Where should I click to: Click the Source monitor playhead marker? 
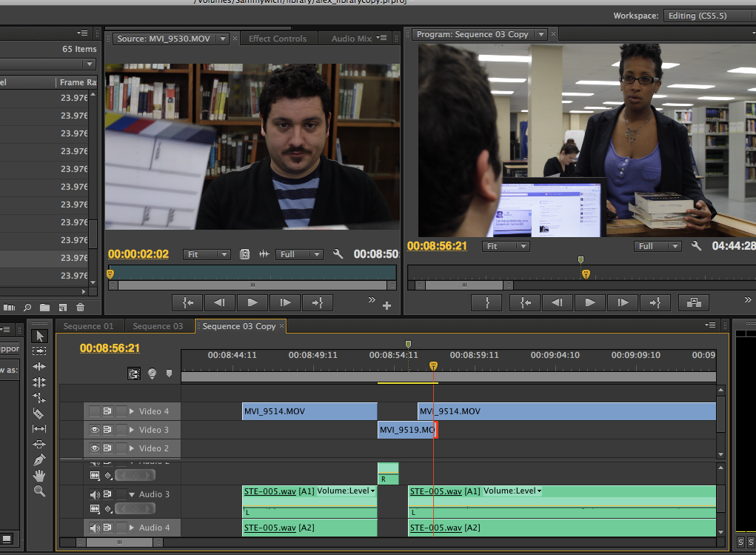click(110, 274)
